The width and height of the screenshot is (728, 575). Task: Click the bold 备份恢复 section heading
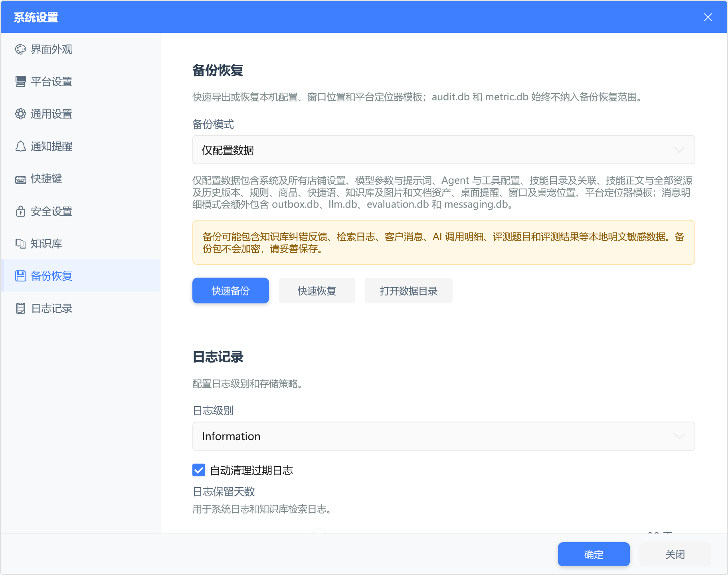pyautogui.click(x=218, y=70)
